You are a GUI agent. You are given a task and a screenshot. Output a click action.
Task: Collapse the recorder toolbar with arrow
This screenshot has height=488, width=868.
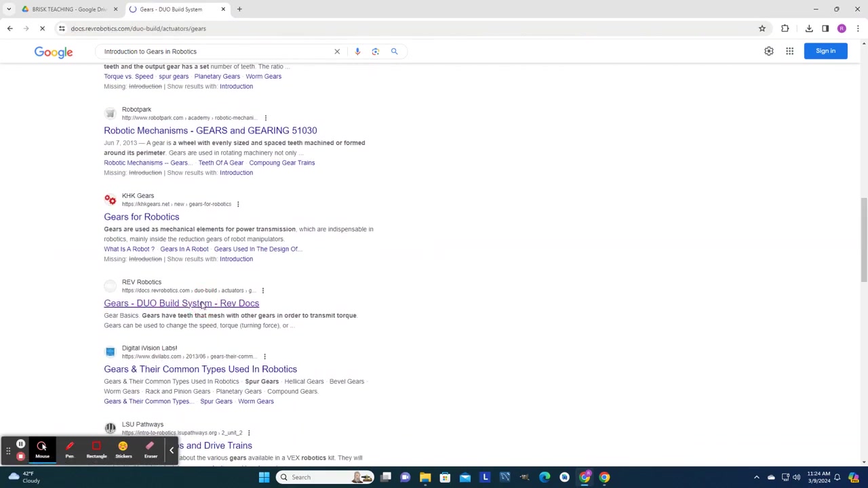click(x=172, y=450)
